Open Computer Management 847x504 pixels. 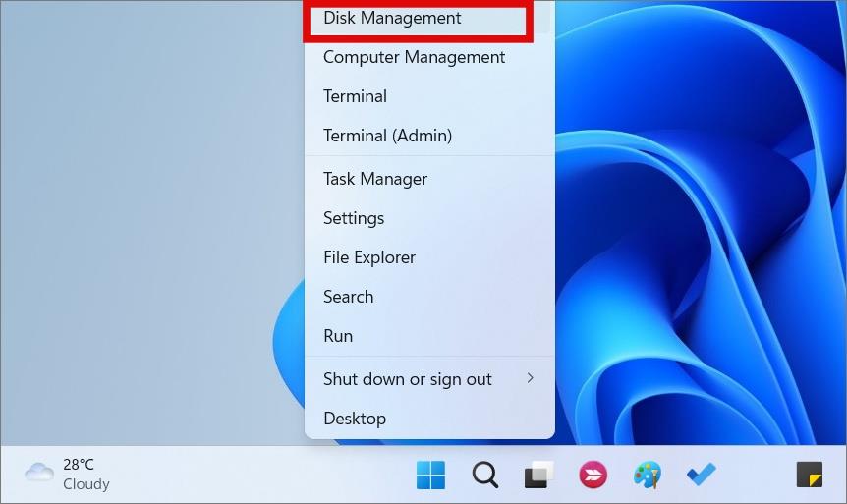click(429, 57)
